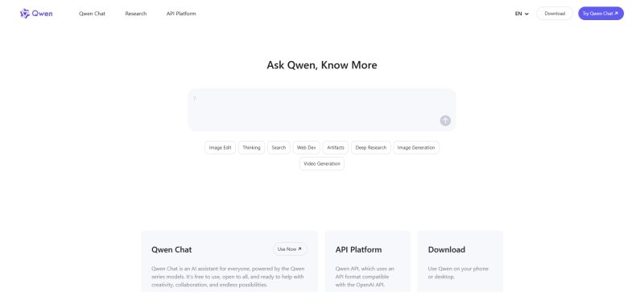This screenshot has width=644, height=308.
Task: Click the 'Qwen Chat is an AI assistant' description
Action: pos(229,277)
